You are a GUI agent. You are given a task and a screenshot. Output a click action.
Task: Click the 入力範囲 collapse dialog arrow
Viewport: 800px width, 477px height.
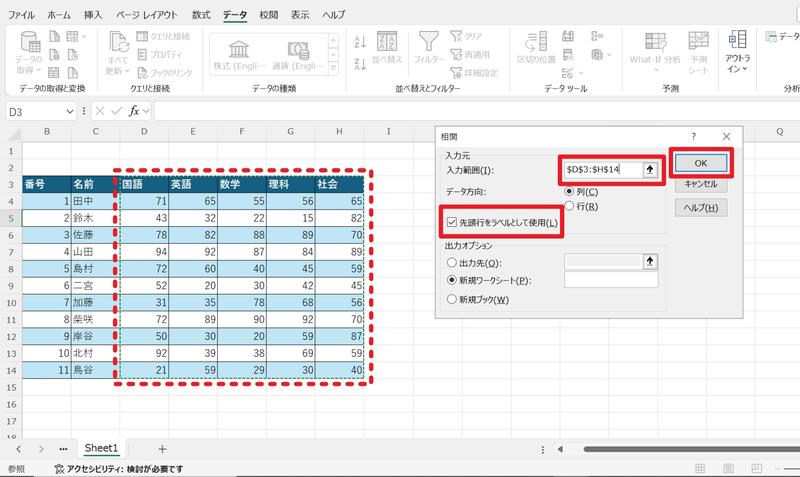pyautogui.click(x=649, y=169)
